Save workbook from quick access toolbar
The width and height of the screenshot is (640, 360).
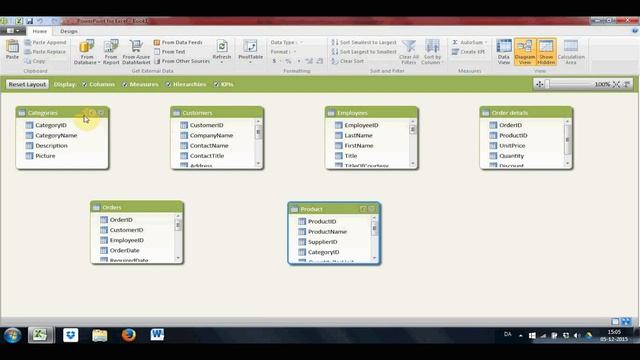(29, 21)
